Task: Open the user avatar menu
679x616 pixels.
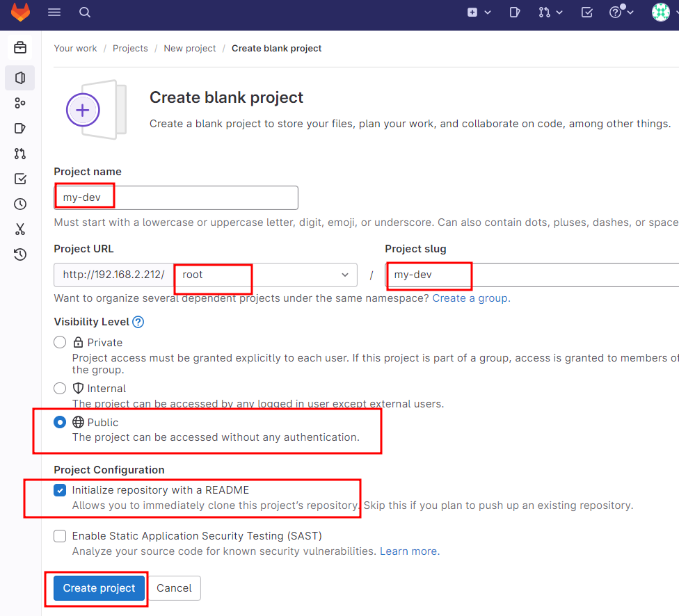Action: (661, 12)
